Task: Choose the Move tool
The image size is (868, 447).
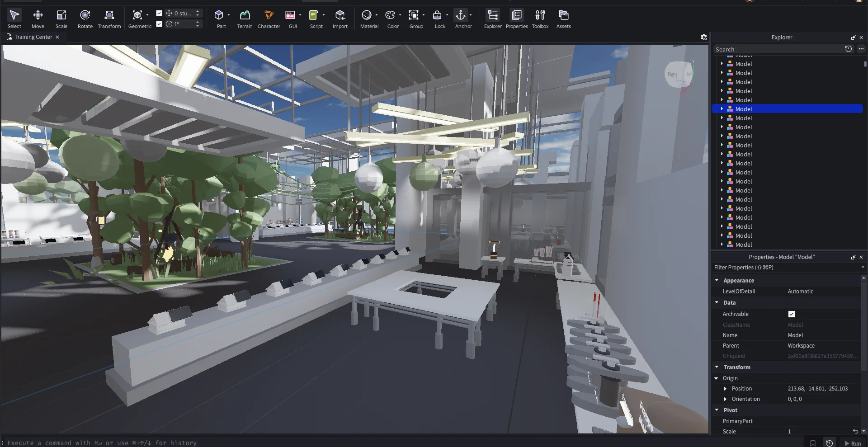Action: pos(38,19)
